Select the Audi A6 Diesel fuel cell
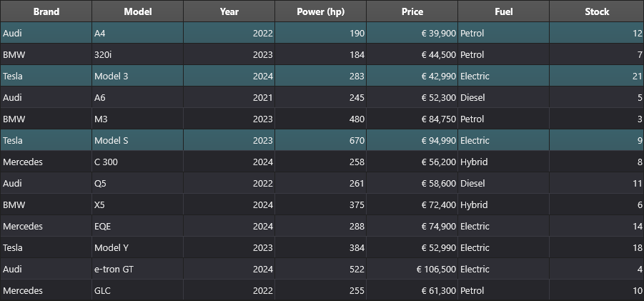Image resolution: width=644 pixels, height=301 pixels. click(x=503, y=97)
